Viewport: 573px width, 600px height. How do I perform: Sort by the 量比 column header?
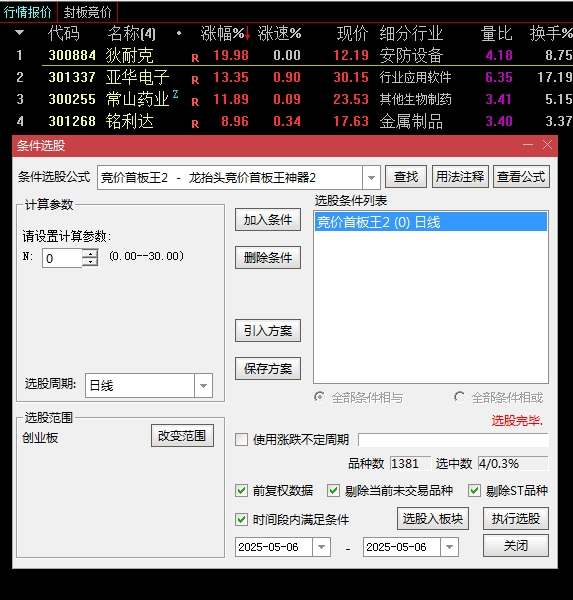point(496,33)
